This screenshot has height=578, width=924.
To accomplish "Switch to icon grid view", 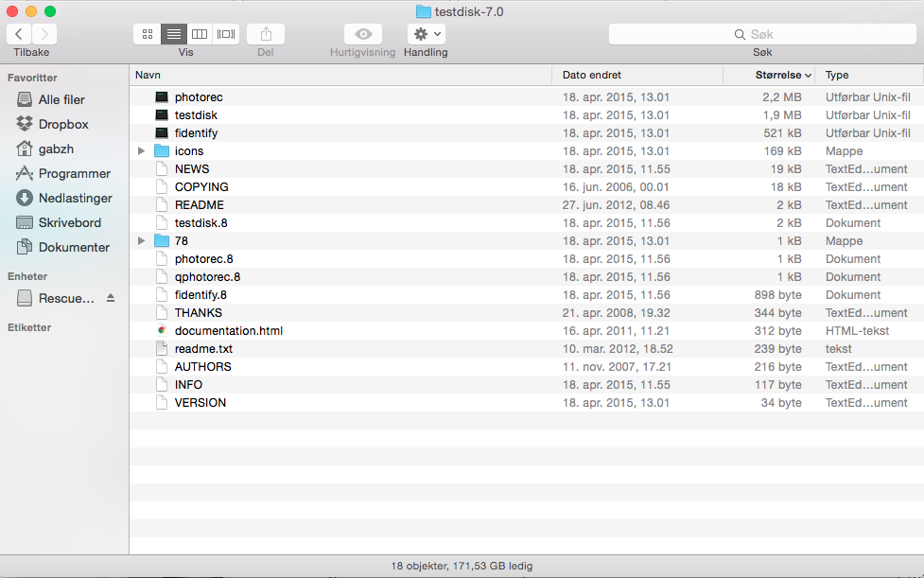I will click(x=148, y=34).
